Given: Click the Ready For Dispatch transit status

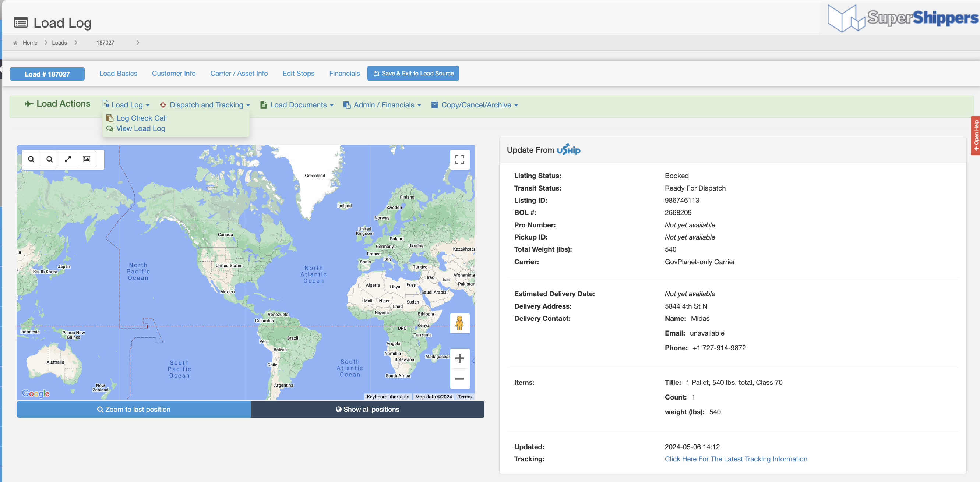Looking at the screenshot, I should point(695,188).
